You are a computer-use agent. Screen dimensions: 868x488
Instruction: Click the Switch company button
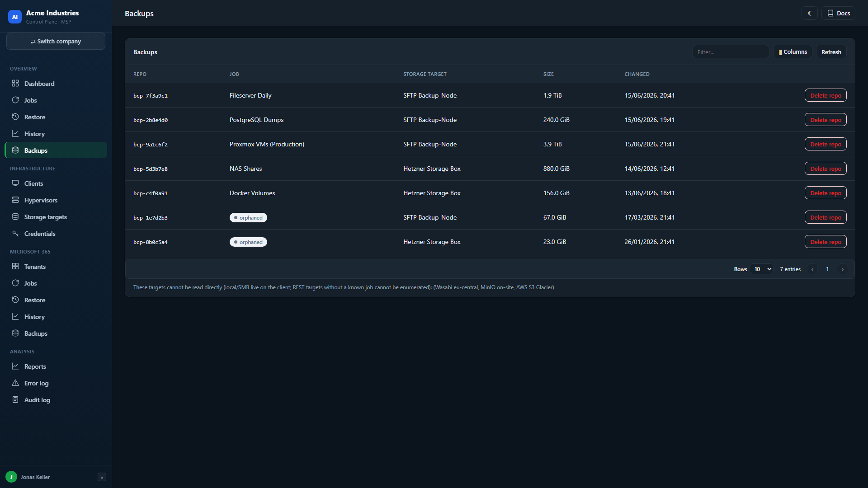(x=56, y=41)
